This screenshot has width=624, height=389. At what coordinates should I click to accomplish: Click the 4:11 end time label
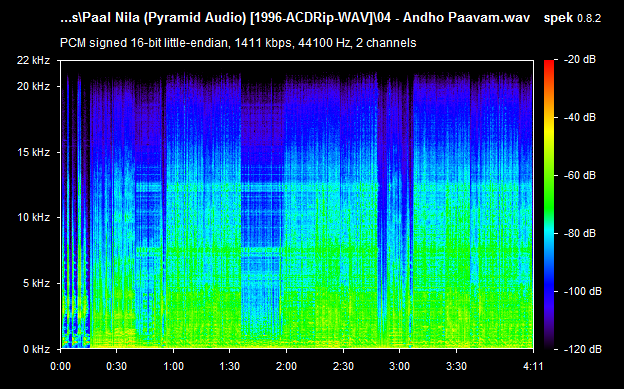click(x=532, y=366)
